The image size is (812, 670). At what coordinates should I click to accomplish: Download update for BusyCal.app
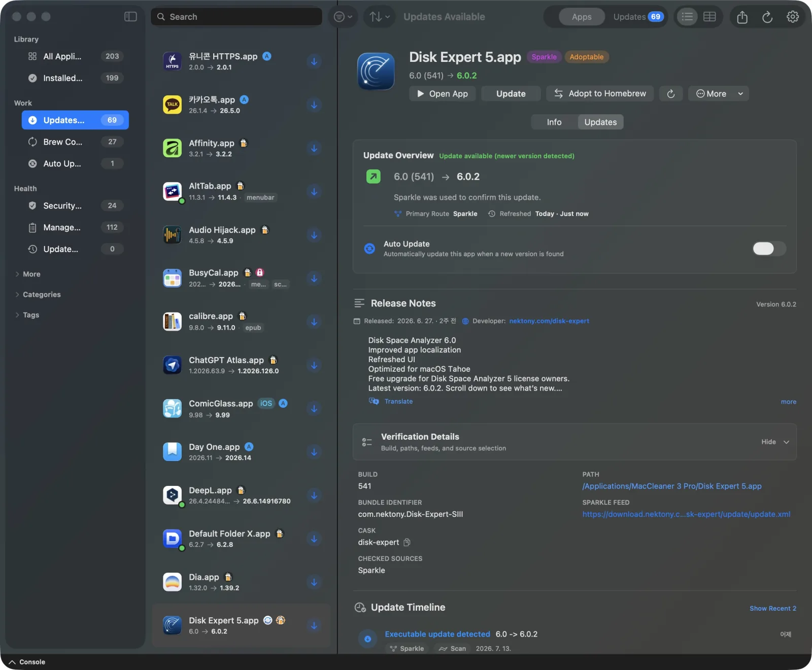pos(314,278)
